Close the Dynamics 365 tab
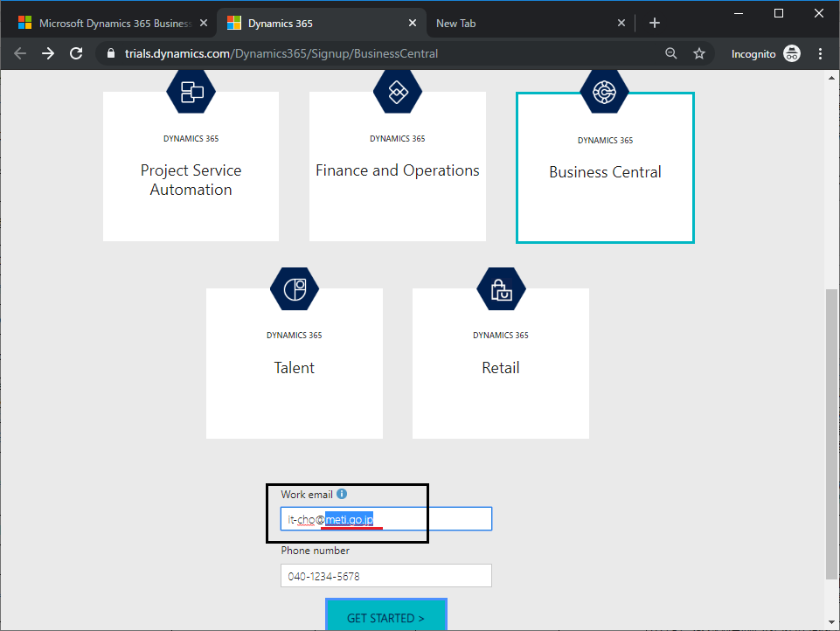This screenshot has width=840, height=631. pyautogui.click(x=413, y=23)
